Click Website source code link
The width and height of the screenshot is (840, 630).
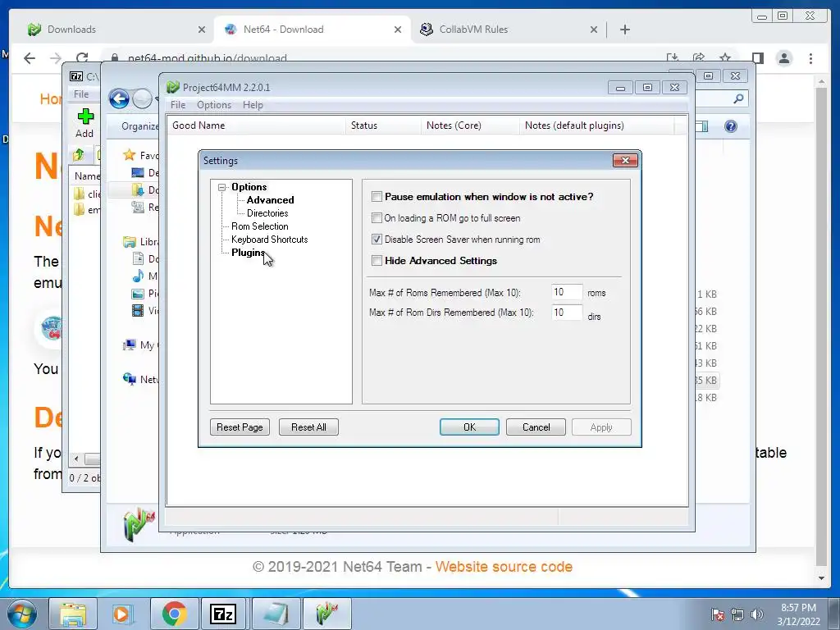pos(504,567)
